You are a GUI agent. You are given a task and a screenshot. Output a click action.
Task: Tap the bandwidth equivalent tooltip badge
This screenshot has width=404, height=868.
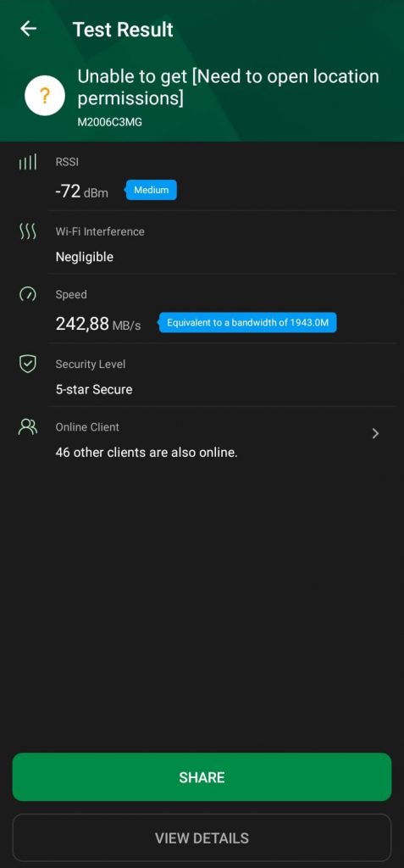point(248,323)
